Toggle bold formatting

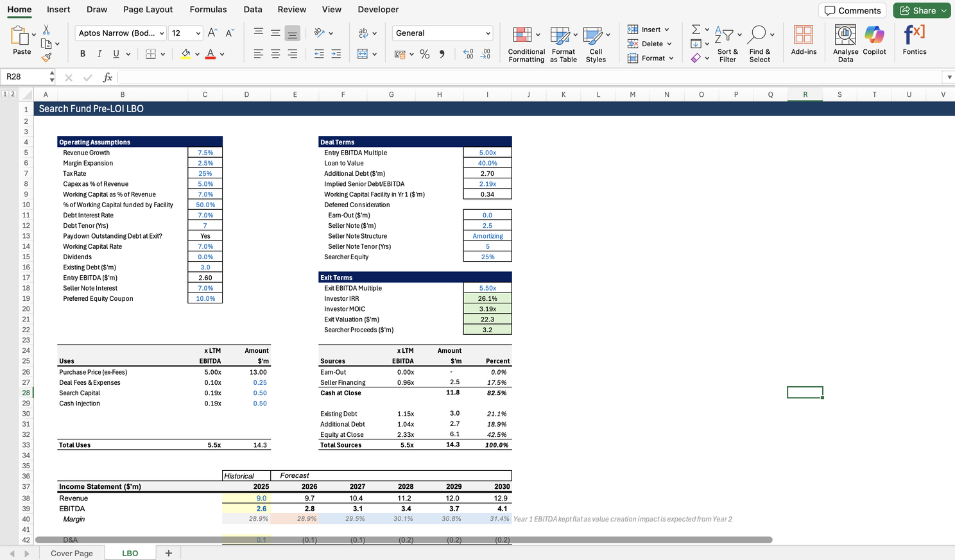coord(83,54)
